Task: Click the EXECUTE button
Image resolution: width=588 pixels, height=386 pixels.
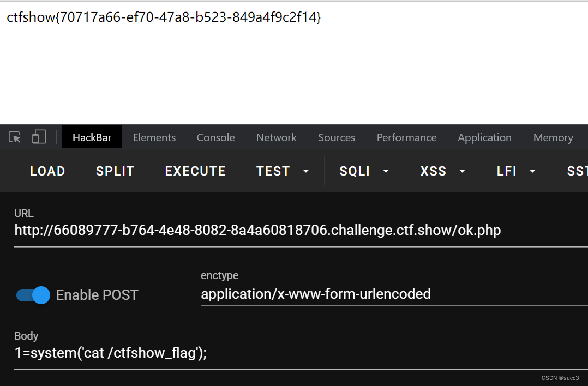Action: (x=195, y=171)
